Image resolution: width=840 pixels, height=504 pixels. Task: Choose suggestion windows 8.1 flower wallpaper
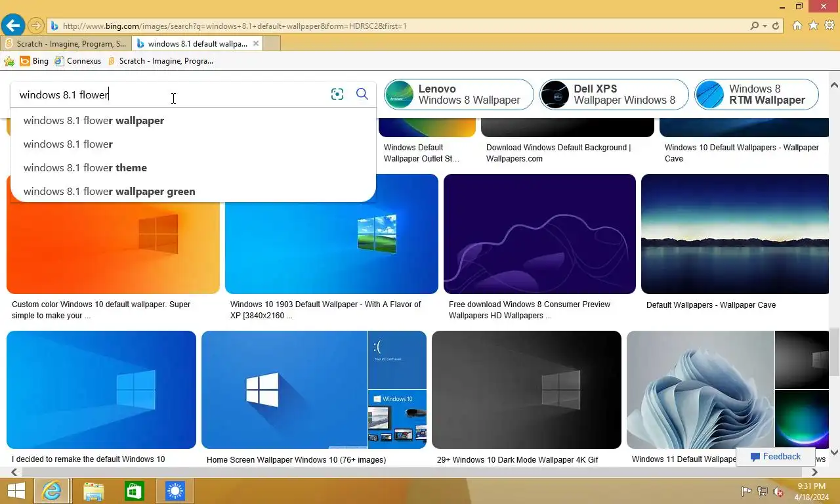[x=193, y=121]
